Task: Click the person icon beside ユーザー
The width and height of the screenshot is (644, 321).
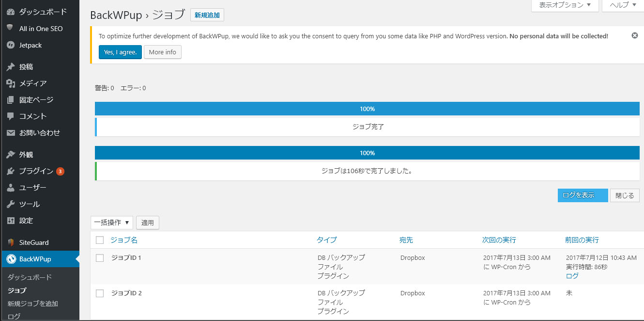Action: (10, 188)
